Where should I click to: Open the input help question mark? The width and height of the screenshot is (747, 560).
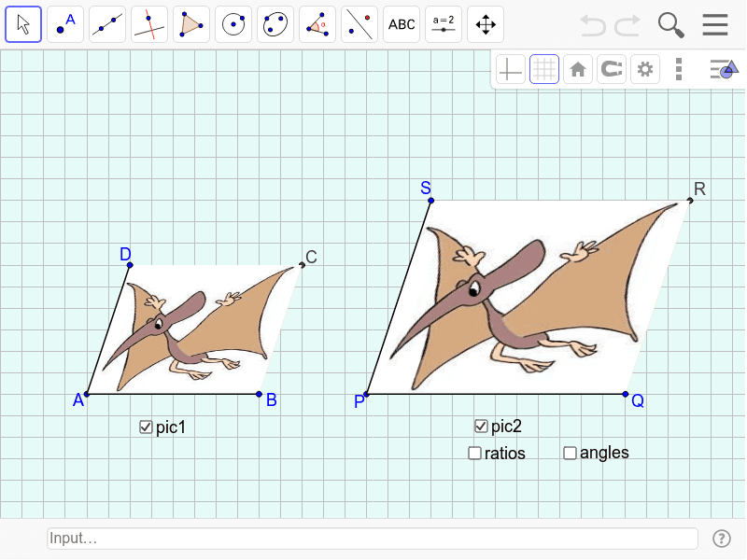click(x=722, y=539)
